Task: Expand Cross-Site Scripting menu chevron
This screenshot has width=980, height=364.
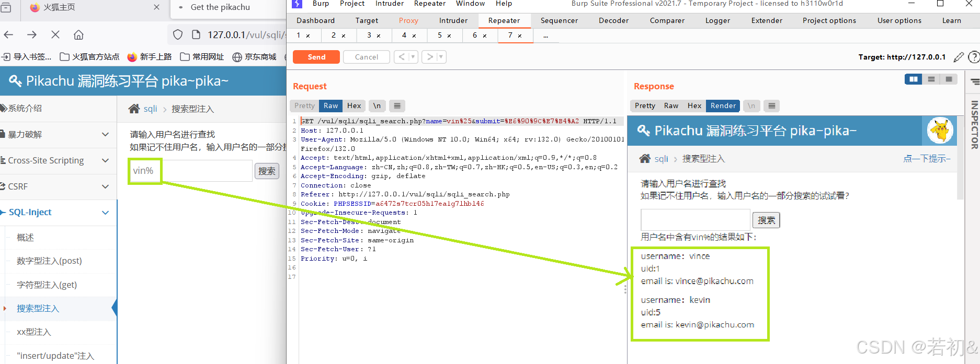Action: (105, 160)
